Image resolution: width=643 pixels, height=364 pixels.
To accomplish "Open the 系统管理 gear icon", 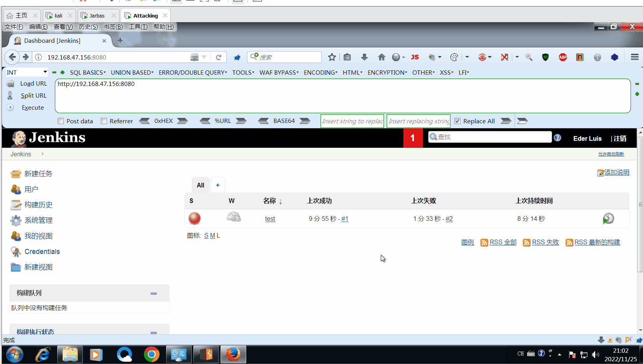I will click(x=16, y=220).
